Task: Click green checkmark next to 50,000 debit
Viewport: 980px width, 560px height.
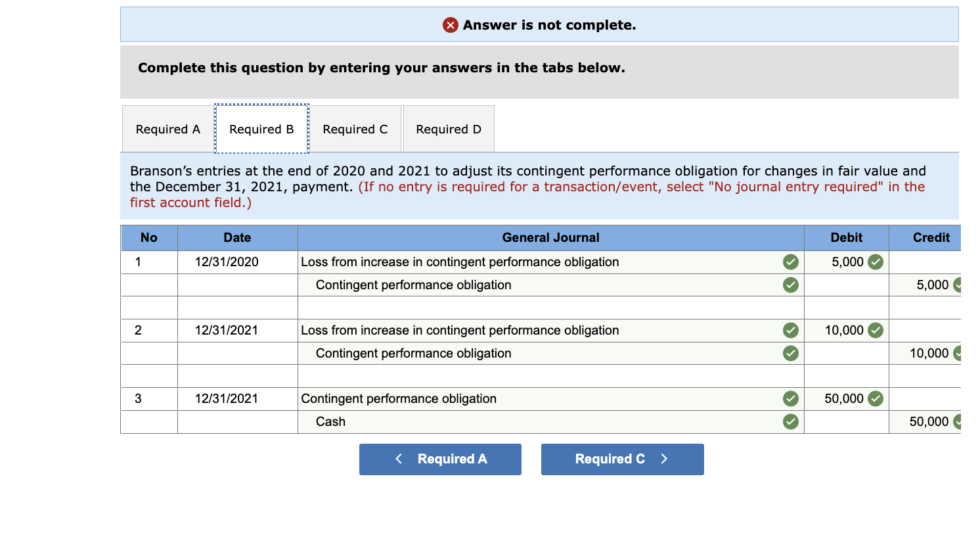Action: (x=875, y=399)
